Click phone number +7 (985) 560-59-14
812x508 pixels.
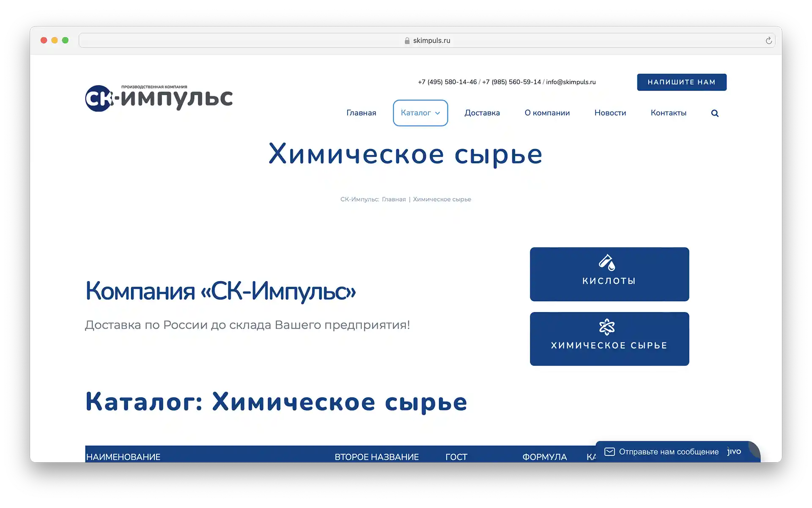pyautogui.click(x=512, y=82)
